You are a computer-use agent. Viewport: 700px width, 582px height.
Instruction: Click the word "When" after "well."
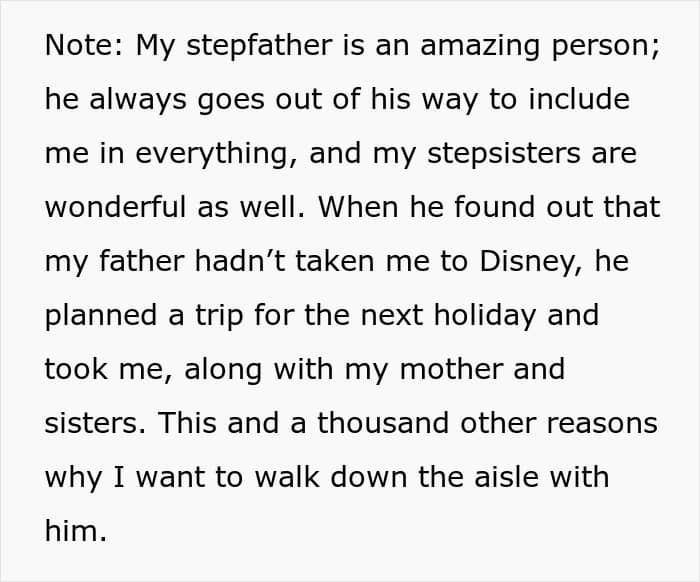(358, 207)
